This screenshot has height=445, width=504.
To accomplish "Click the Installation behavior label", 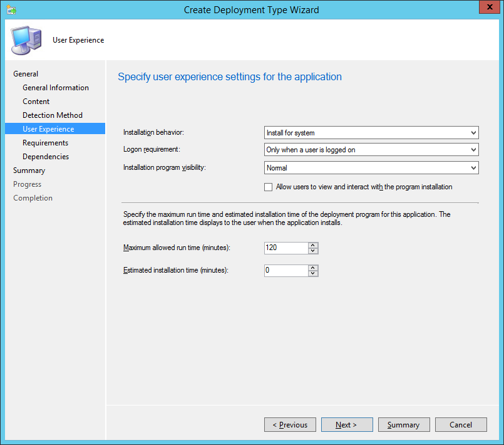I will (153, 132).
